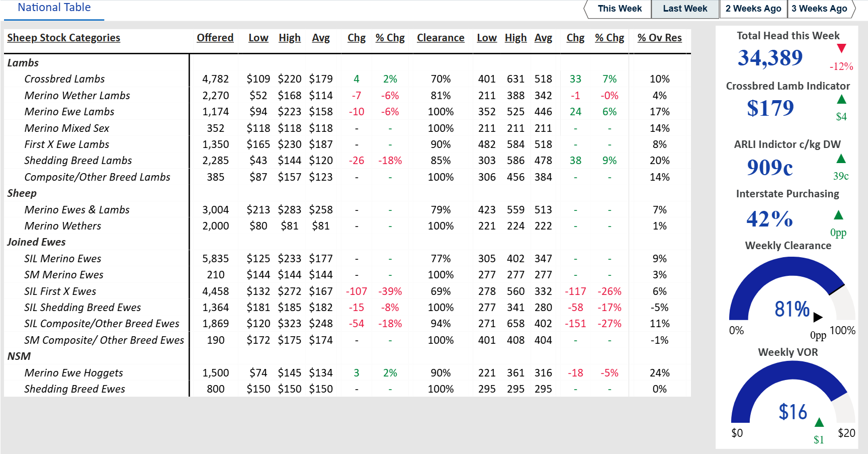Click the Total Head value 34,389
Image resolution: width=868 pixels, height=454 pixels.
coord(770,58)
